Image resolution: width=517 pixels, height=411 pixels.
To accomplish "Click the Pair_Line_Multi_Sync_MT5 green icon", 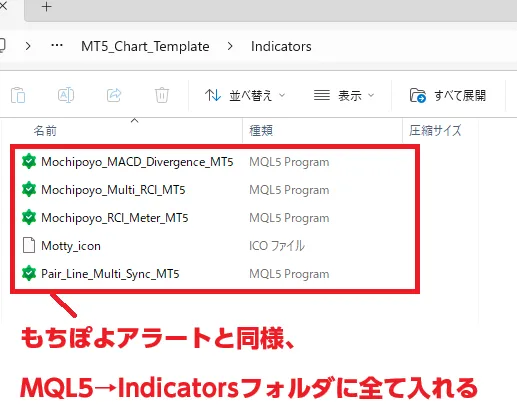I will pyautogui.click(x=29, y=274).
